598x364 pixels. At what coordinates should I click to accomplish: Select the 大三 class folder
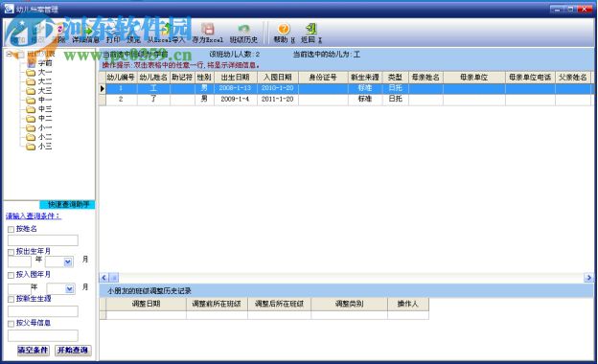pyautogui.click(x=39, y=91)
